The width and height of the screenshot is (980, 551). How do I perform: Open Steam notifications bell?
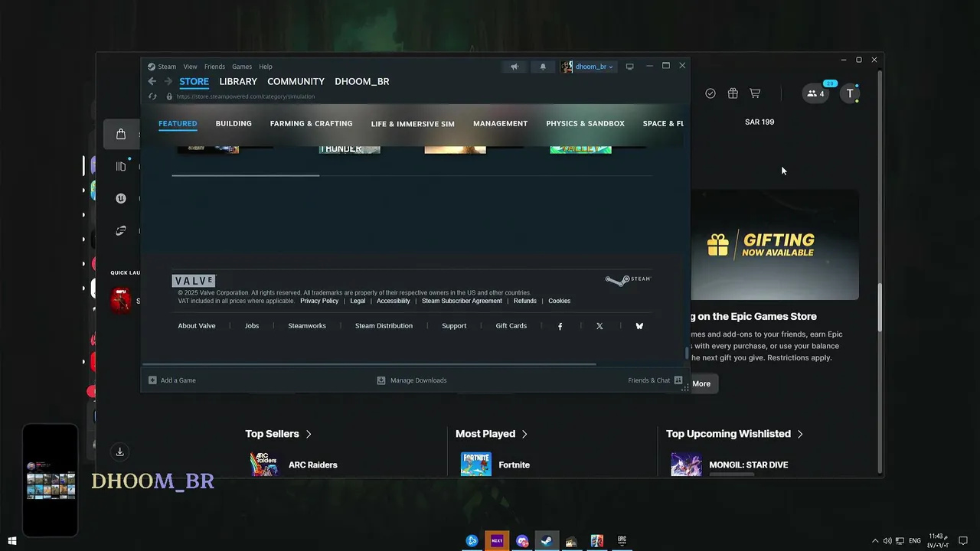pos(543,67)
